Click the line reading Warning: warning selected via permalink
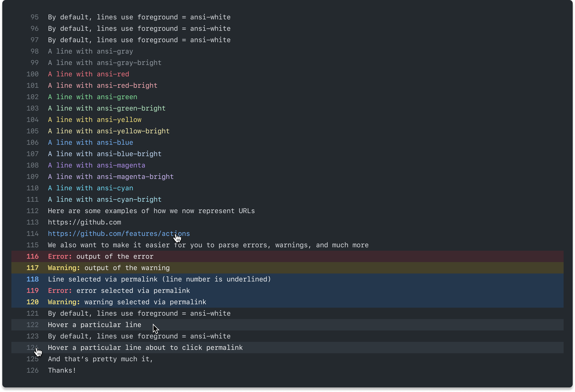 pos(127,302)
